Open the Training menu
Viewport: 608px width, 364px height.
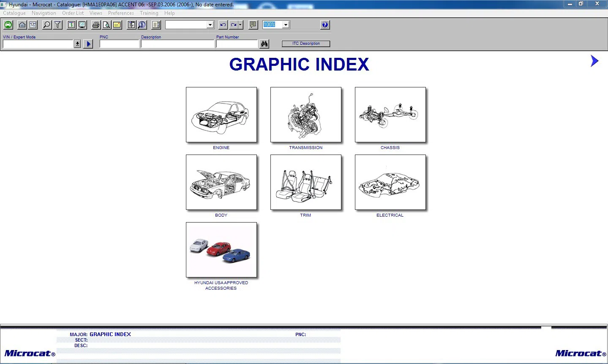(x=149, y=13)
